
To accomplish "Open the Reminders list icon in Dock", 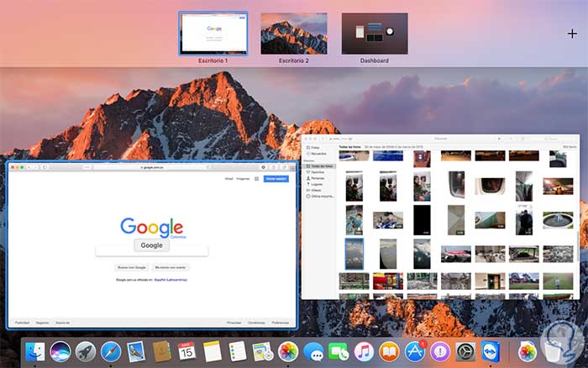I will click(x=238, y=352).
